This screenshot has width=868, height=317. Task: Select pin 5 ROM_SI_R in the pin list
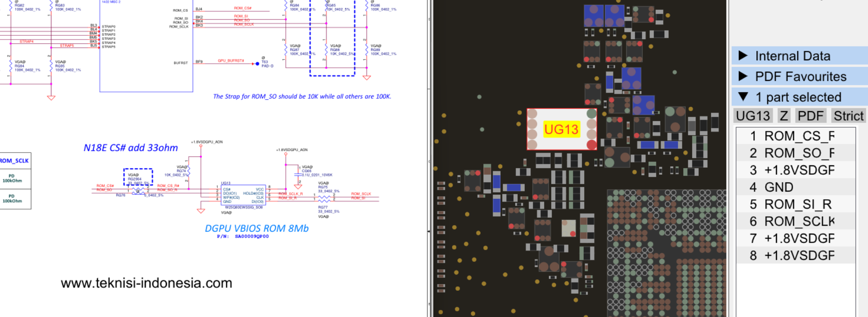pyautogui.click(x=796, y=204)
